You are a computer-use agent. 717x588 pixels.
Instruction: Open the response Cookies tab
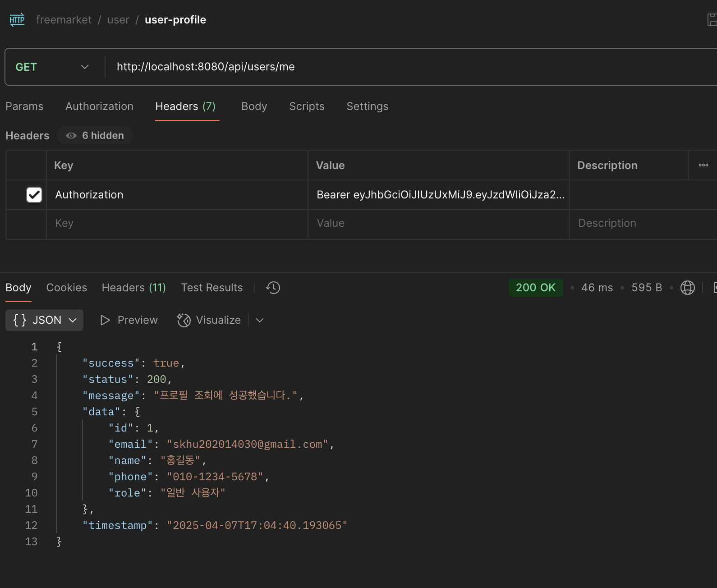67,288
